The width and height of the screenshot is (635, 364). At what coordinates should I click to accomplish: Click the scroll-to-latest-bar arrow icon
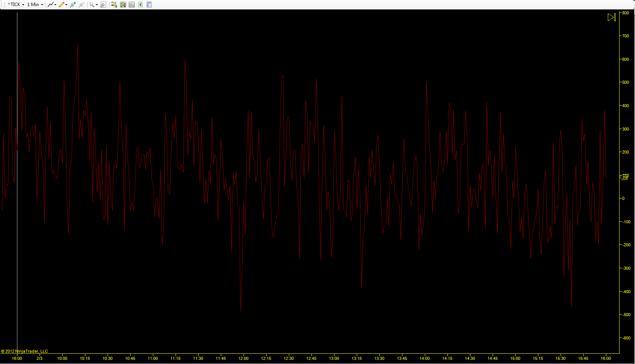(x=612, y=17)
